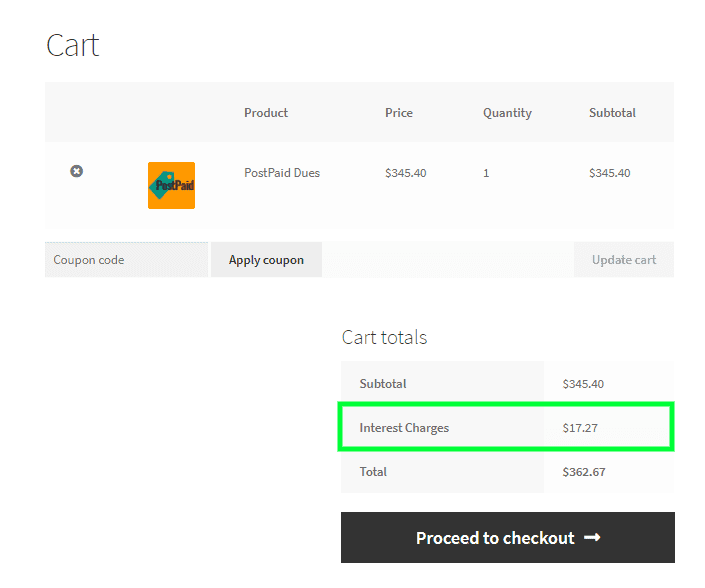Click the Cart totals heading
Screen dimensions: 705x588
(384, 337)
